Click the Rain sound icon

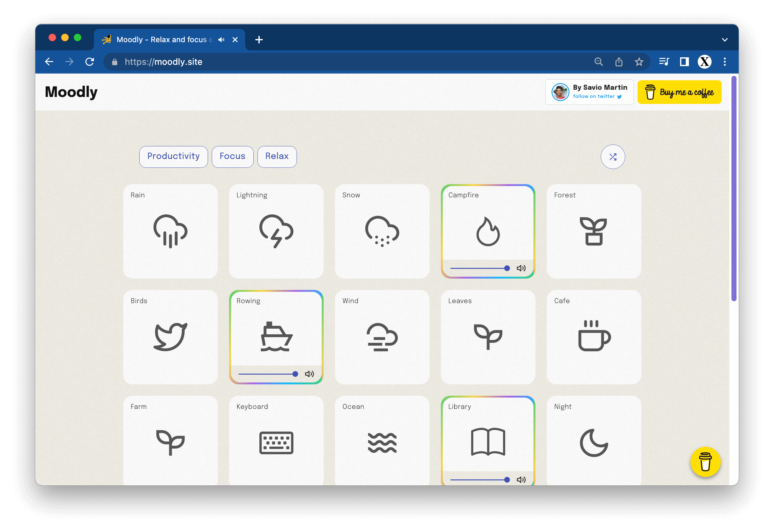170,231
